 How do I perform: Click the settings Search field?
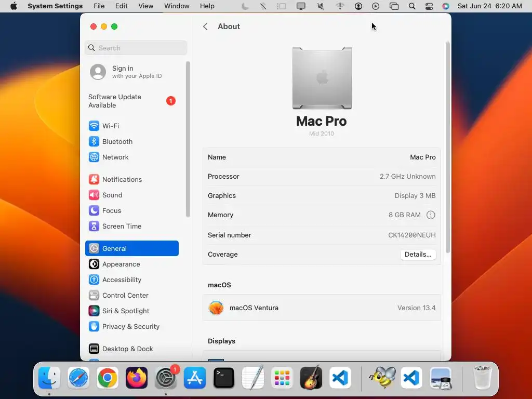click(136, 48)
